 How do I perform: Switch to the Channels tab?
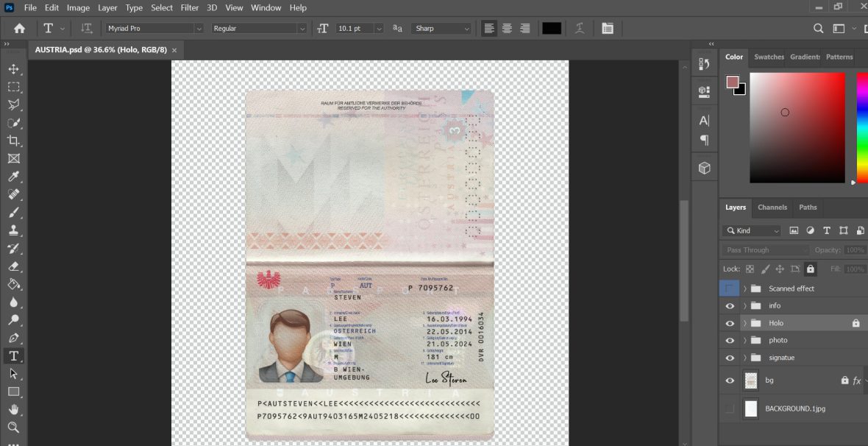point(772,207)
